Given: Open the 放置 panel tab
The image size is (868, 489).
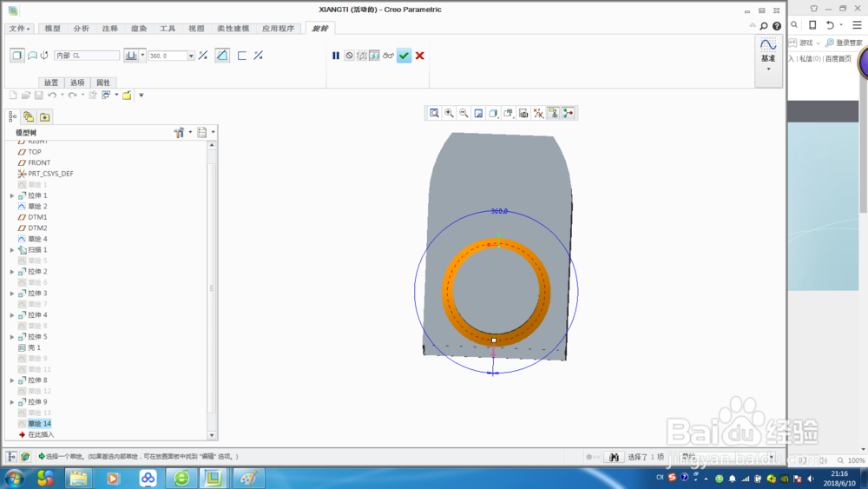Looking at the screenshot, I should [x=51, y=83].
